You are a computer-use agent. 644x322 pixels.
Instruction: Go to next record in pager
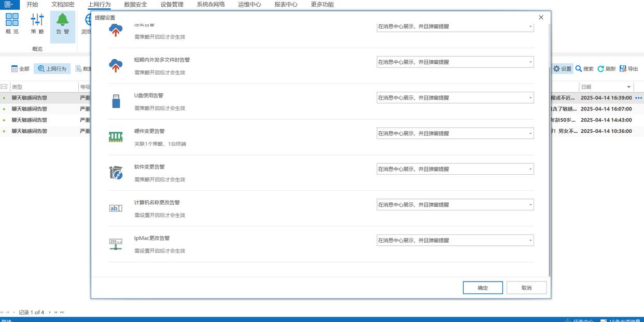[50, 312]
